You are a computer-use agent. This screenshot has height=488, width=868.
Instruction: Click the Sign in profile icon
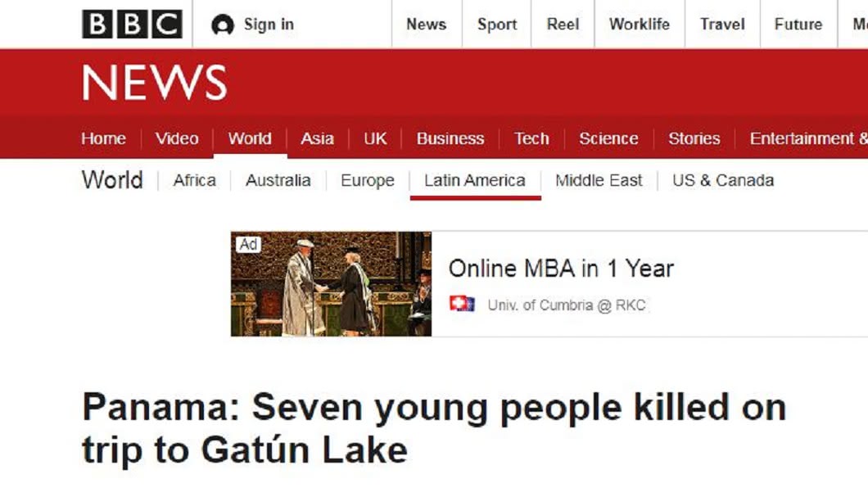[223, 25]
